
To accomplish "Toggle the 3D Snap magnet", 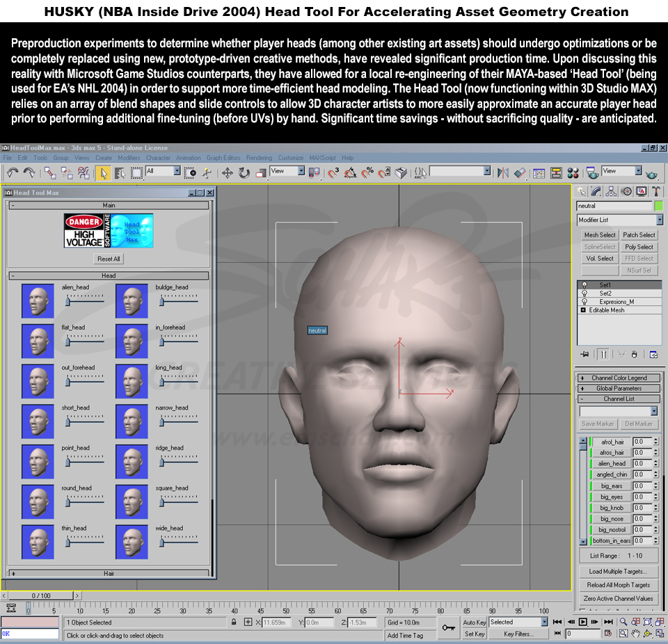I will pyautogui.click(x=333, y=173).
